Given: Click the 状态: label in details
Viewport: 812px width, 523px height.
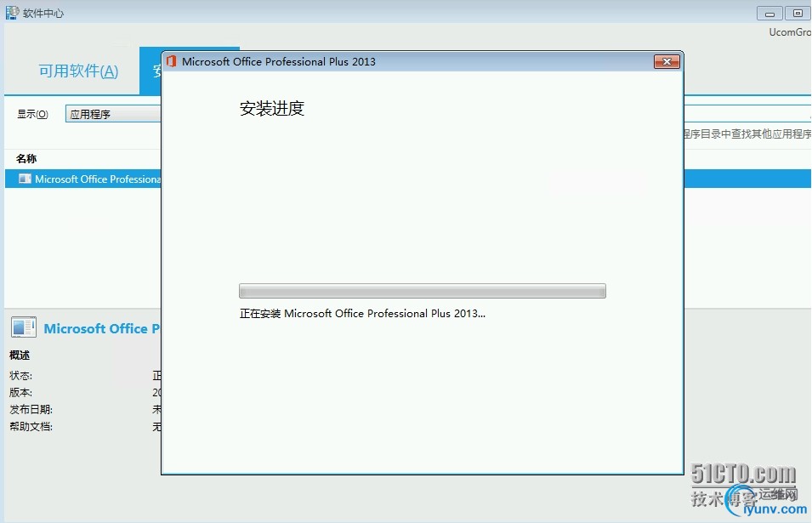Looking at the screenshot, I should pos(20,375).
